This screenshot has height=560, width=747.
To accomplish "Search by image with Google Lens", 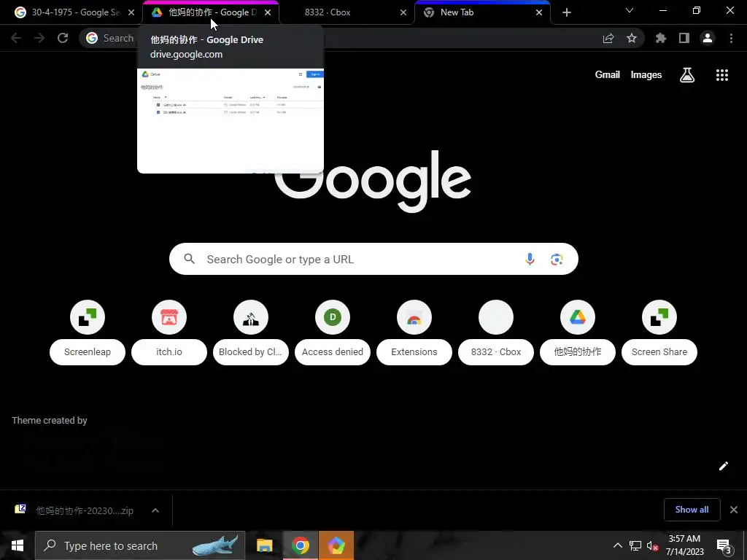I will 557,259.
